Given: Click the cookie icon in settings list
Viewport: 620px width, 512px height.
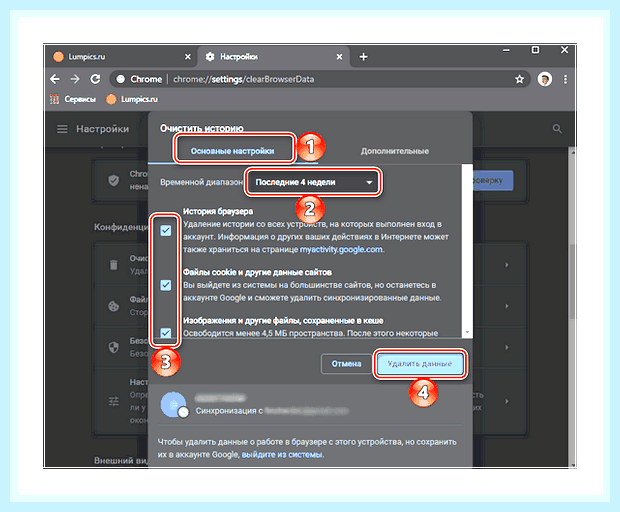Looking at the screenshot, I should (113, 306).
